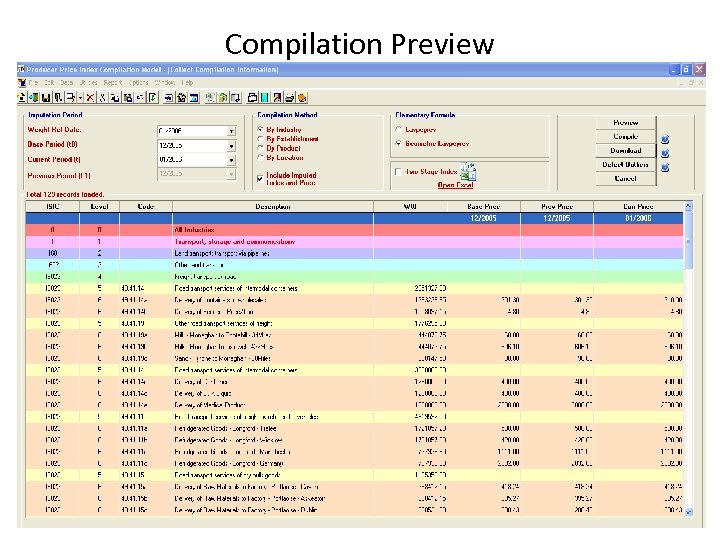Click the green door exit toolbar icon
The width and height of the screenshot is (720, 540).
click(34, 97)
